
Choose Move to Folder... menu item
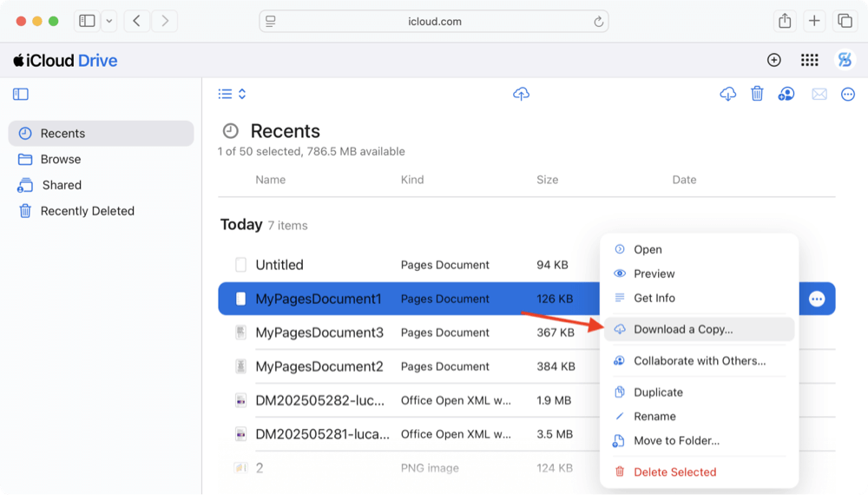(x=699, y=441)
